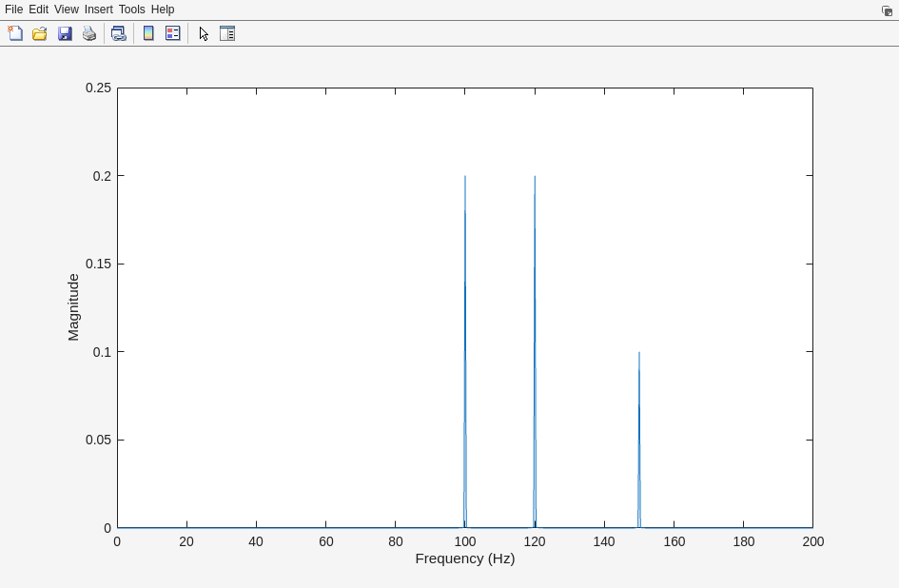Viewport: 899px width, 588px height.
Task: Open the View menu
Action: (66, 10)
